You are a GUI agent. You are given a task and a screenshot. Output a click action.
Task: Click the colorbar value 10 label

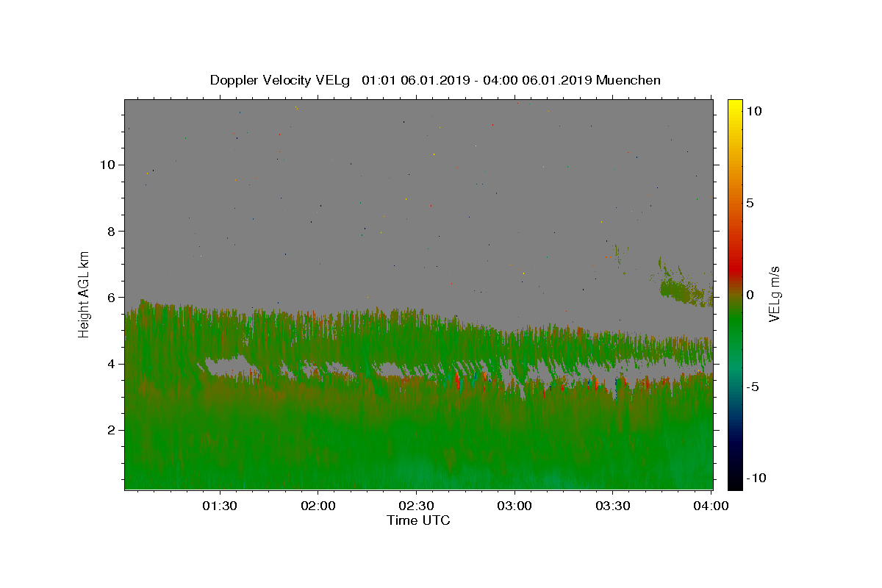pos(753,111)
